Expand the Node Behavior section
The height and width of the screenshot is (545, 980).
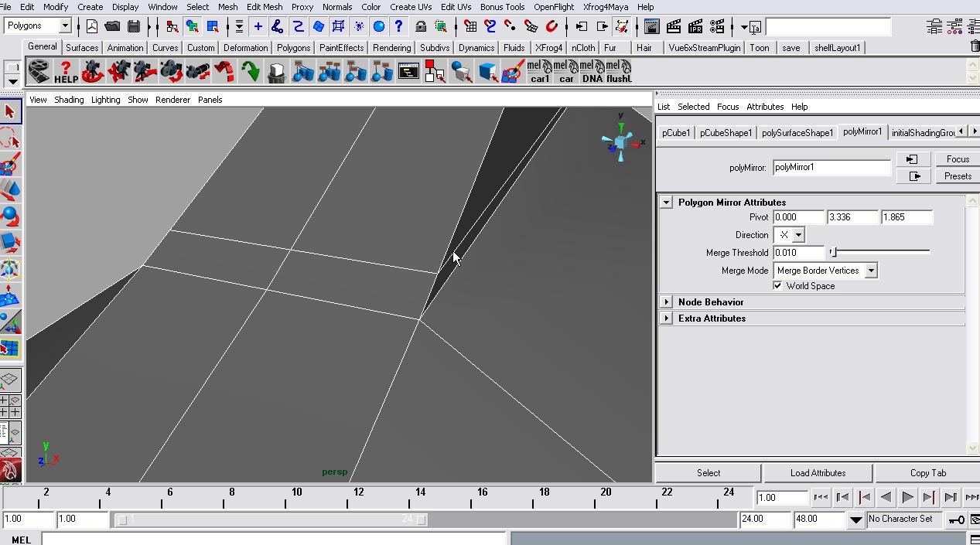666,302
